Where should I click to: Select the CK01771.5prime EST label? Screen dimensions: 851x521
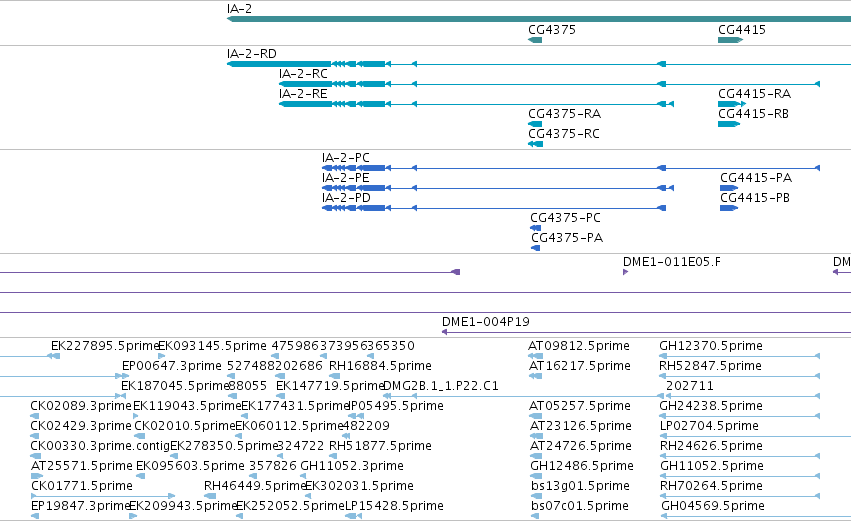click(x=82, y=487)
